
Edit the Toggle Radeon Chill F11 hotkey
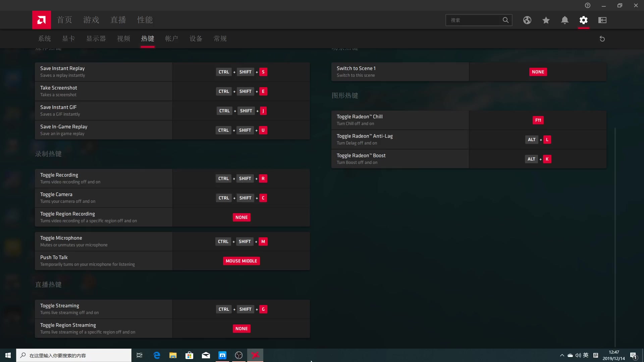coord(538,120)
